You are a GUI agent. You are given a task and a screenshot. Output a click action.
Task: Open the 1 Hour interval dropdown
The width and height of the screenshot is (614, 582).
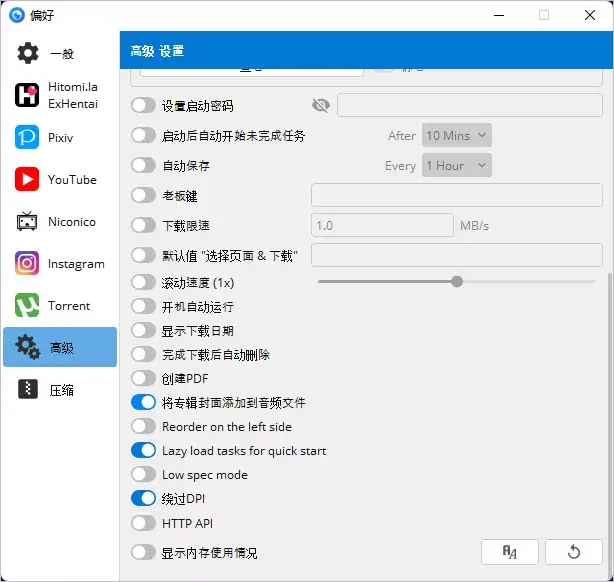pos(457,165)
